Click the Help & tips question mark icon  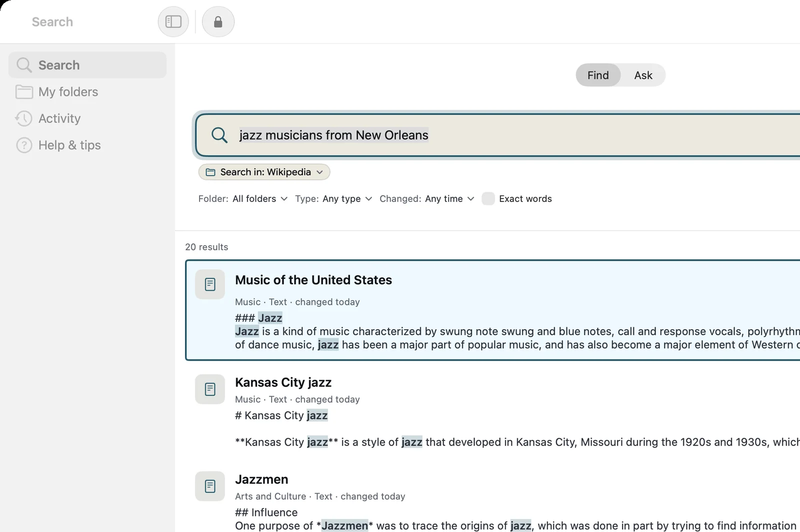24,145
